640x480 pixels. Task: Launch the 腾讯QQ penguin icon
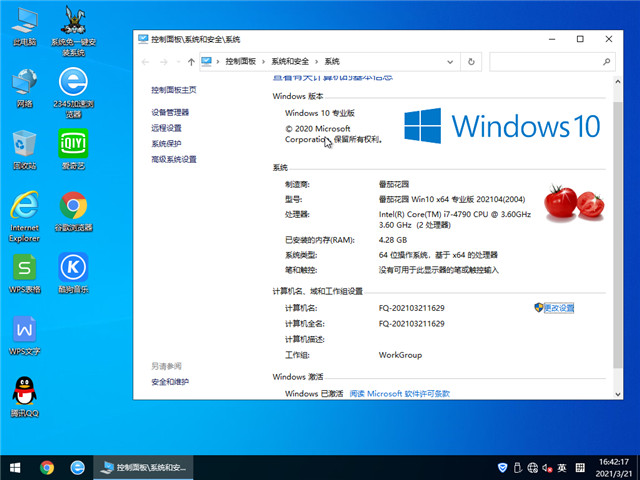[24, 397]
